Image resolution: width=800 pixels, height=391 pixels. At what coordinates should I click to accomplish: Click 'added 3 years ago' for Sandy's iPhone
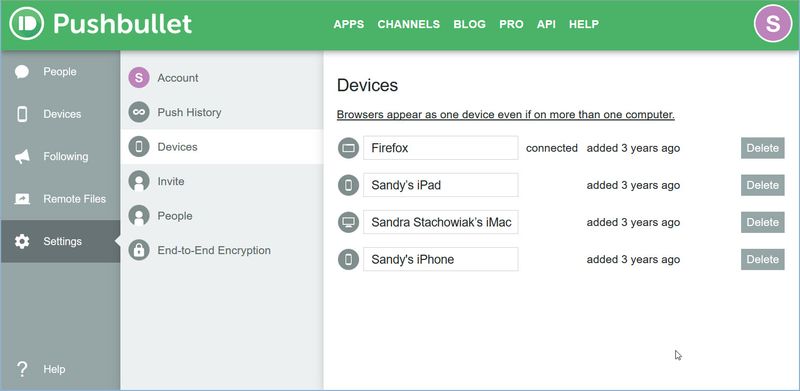point(633,259)
